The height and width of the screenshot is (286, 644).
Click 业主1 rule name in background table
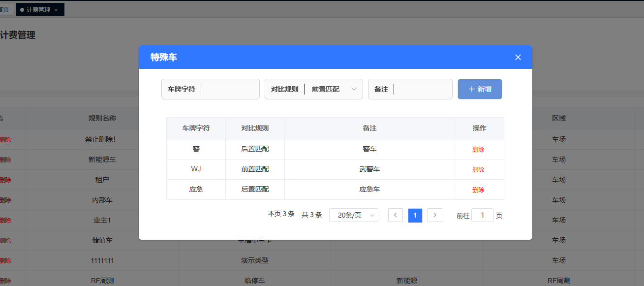pyautogui.click(x=102, y=220)
